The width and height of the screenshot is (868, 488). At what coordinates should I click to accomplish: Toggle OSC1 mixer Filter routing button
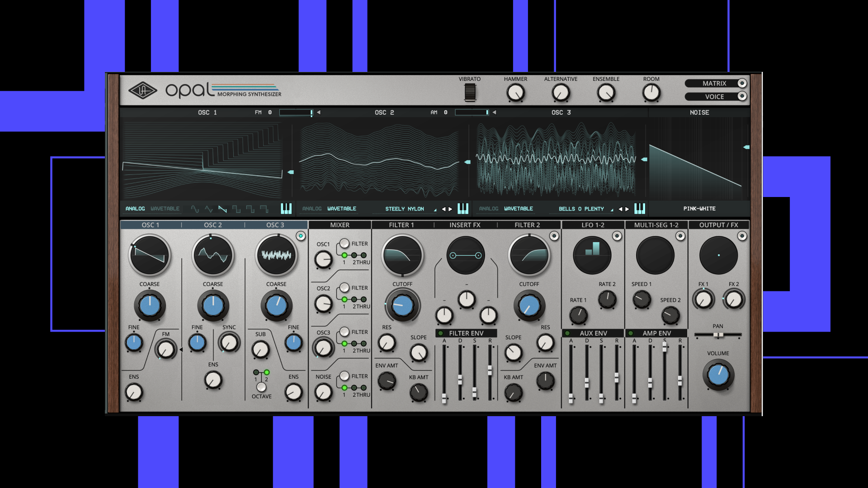tap(344, 244)
